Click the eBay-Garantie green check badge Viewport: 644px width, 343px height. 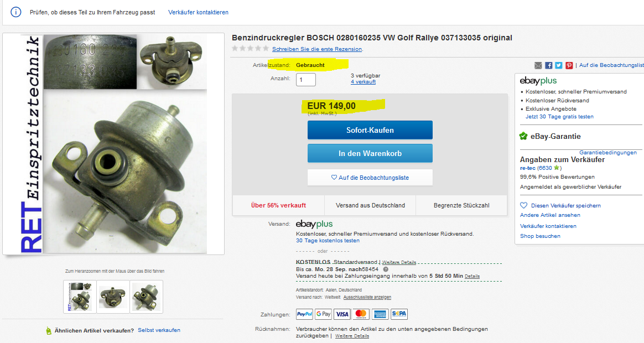(x=523, y=136)
